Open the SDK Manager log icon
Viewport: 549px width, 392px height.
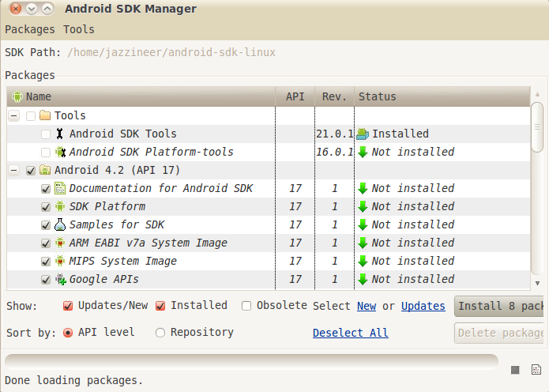(536, 370)
